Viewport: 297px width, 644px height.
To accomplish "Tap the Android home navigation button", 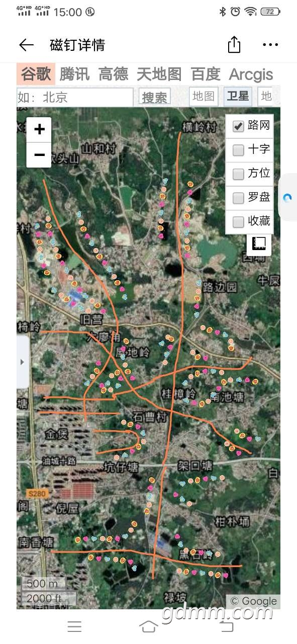I will [x=149, y=626].
